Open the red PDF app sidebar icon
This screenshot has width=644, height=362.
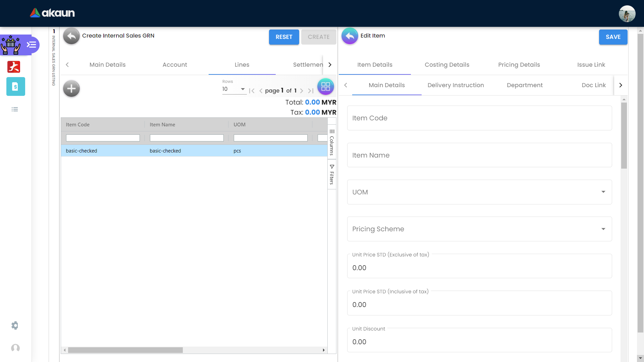14,67
